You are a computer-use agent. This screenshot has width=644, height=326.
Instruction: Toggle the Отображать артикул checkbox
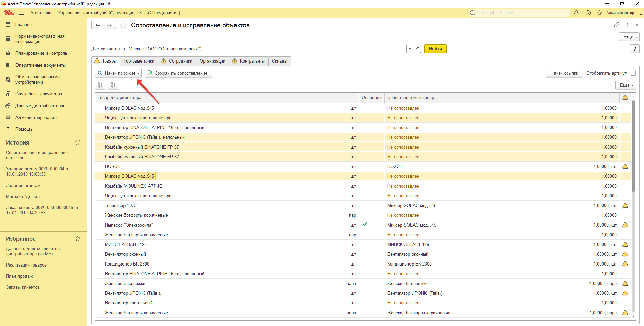(x=633, y=73)
